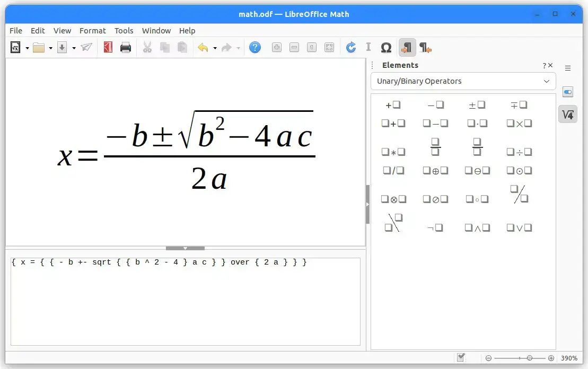Insert the logical NOT element
This screenshot has height=369, width=588.
(x=435, y=227)
